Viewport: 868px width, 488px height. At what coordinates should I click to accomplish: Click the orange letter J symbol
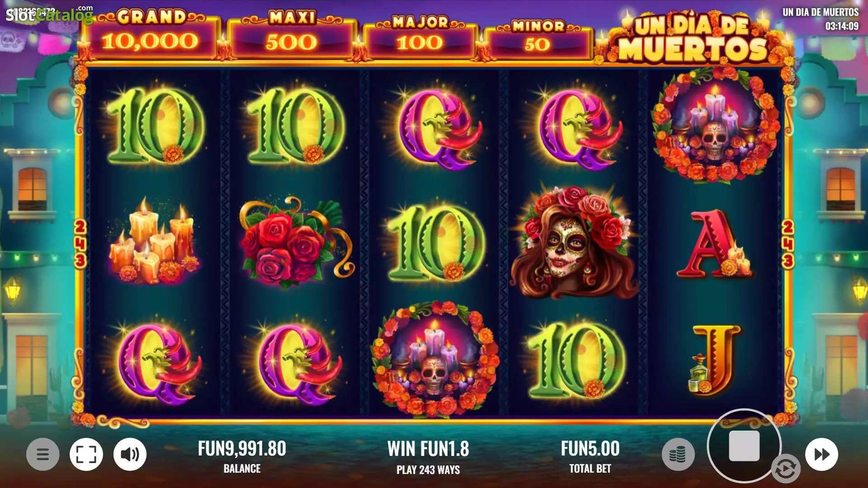click(714, 360)
